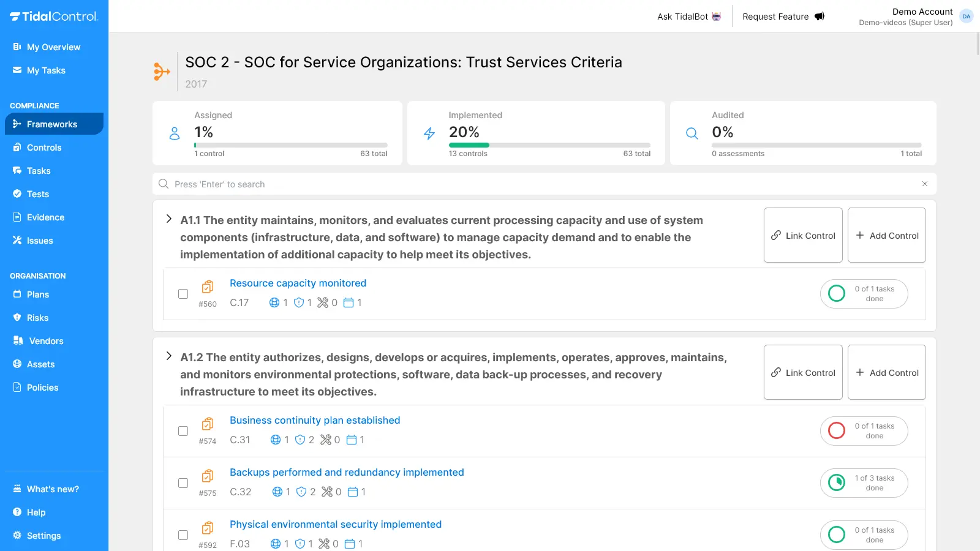Check the Resource capacity monitored checkbox

click(183, 294)
